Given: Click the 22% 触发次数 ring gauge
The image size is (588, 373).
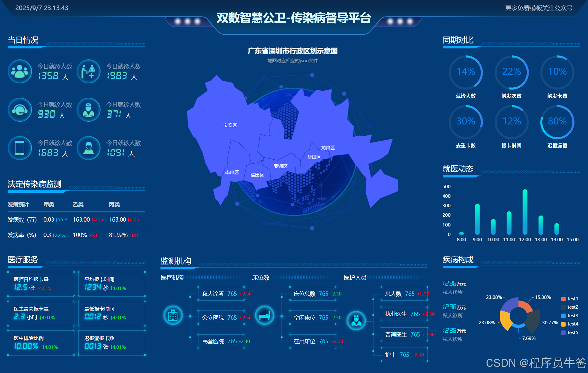Looking at the screenshot, I should tap(511, 72).
